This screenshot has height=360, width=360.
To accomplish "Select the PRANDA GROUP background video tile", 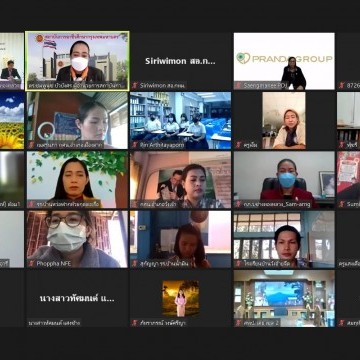I will pos(284,61).
